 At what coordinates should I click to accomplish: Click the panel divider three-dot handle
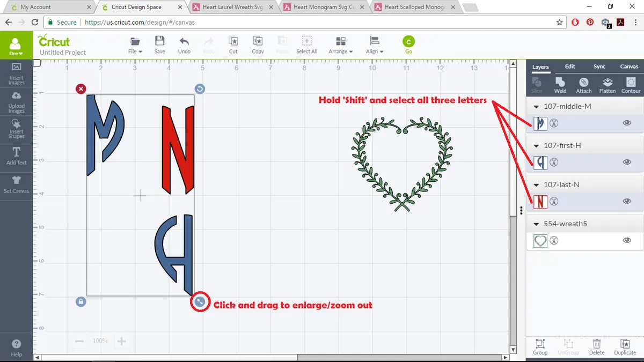click(x=521, y=210)
